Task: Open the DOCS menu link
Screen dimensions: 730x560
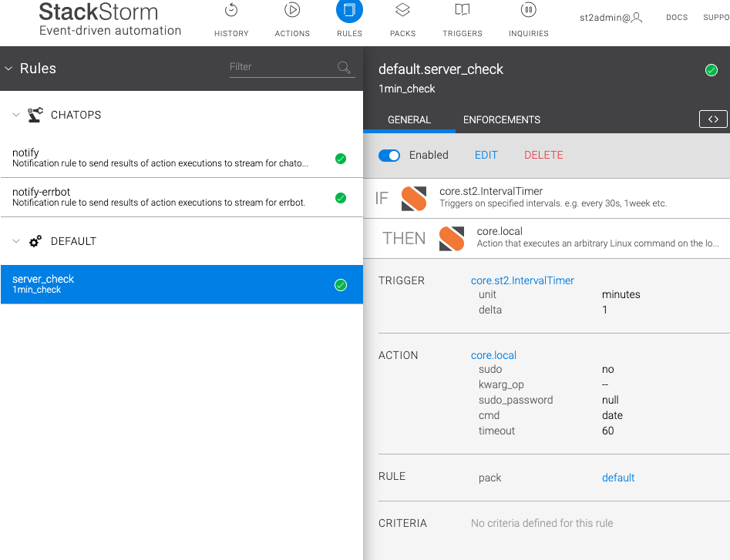Action: click(677, 18)
